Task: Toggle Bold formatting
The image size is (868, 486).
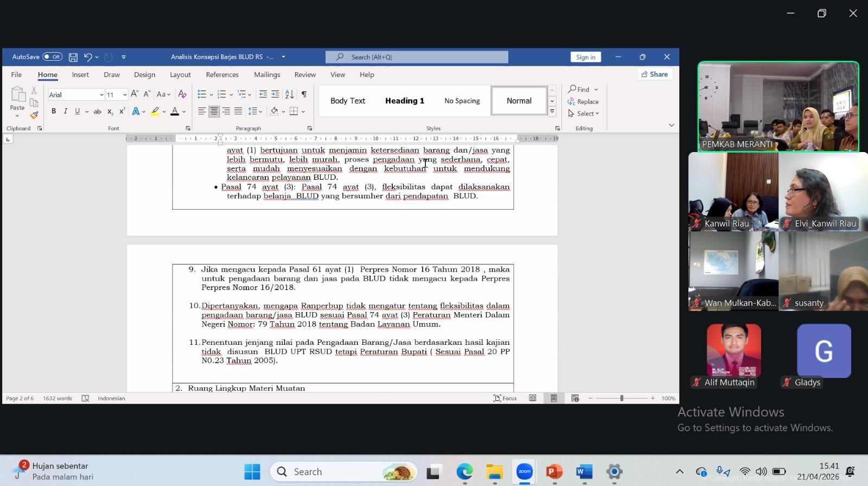Action: pos(54,111)
